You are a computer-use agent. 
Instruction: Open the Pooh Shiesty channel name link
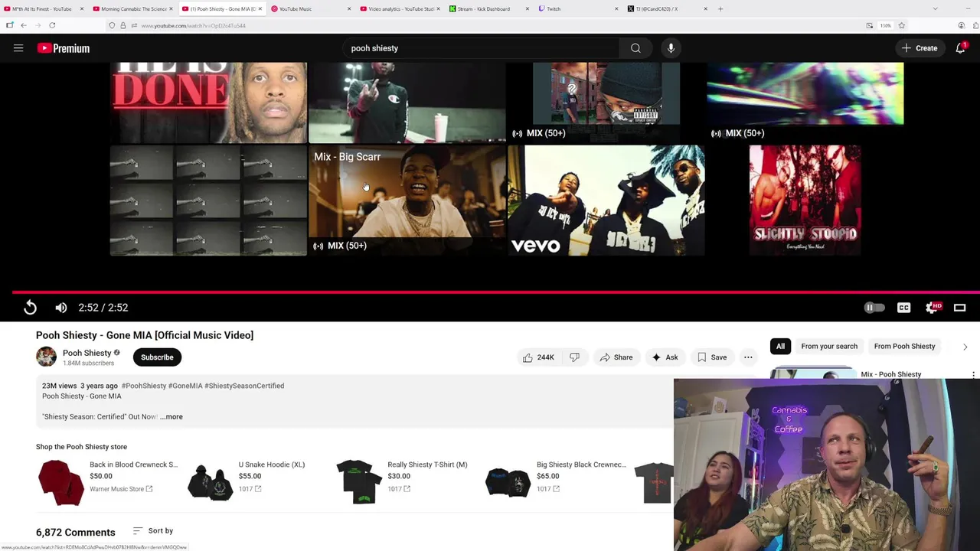(87, 353)
